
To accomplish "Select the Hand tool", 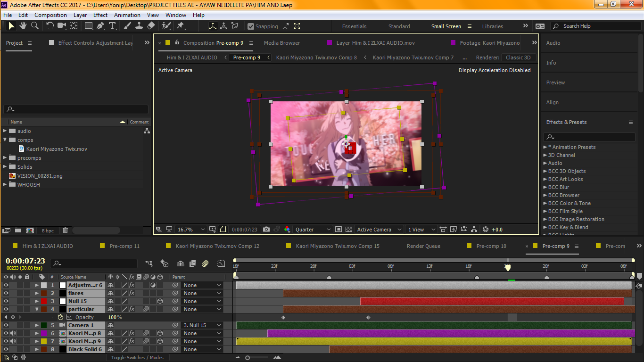I will point(23,26).
